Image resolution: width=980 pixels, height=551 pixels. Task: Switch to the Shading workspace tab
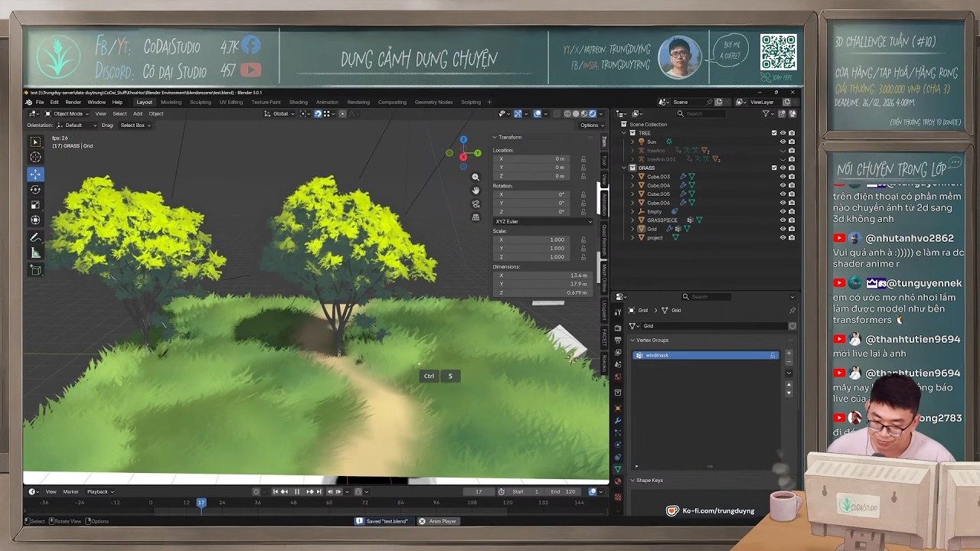(299, 102)
